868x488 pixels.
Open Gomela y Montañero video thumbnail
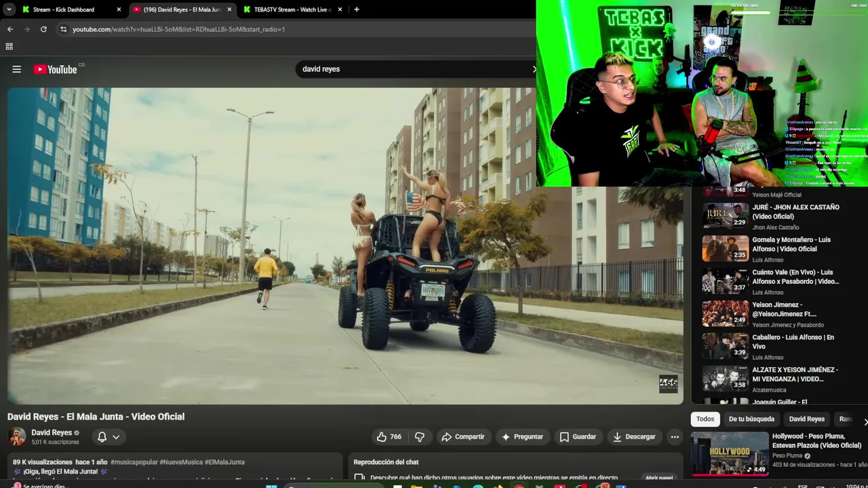point(726,249)
